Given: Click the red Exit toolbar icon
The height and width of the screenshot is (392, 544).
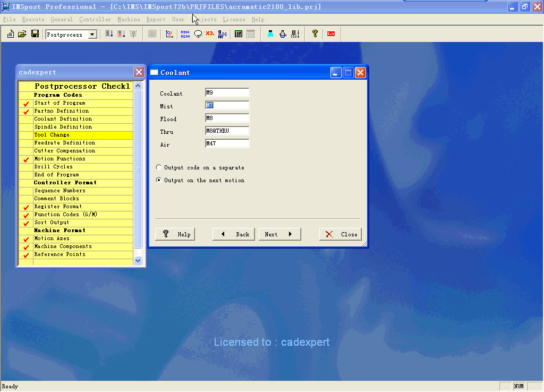Looking at the screenshot, I should (x=331, y=34).
